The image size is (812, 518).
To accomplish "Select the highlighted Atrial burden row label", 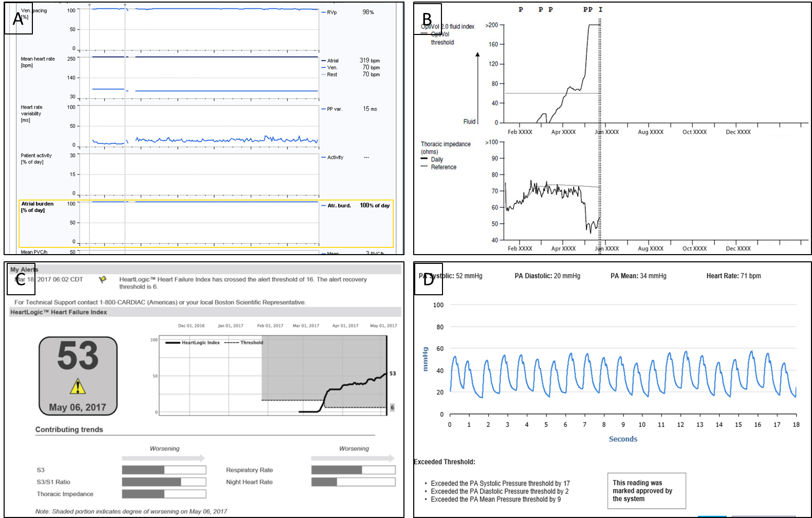I will click(38, 207).
